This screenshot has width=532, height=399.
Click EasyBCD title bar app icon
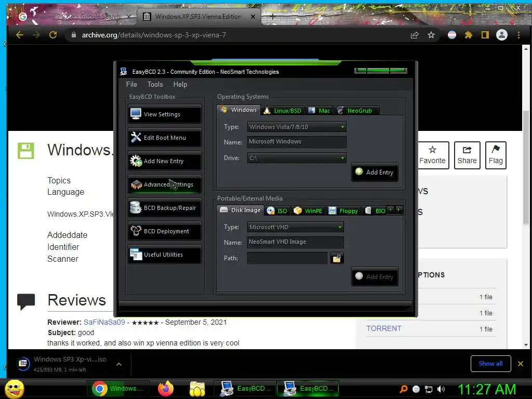(124, 72)
